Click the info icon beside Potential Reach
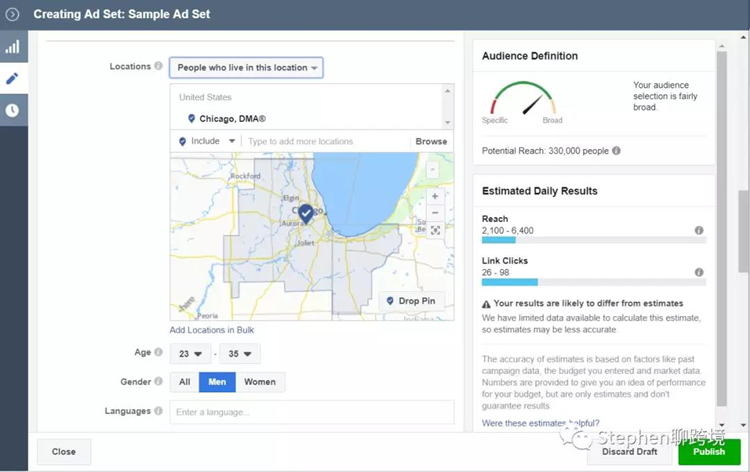Image resolution: width=750 pixels, height=472 pixels. coord(616,151)
